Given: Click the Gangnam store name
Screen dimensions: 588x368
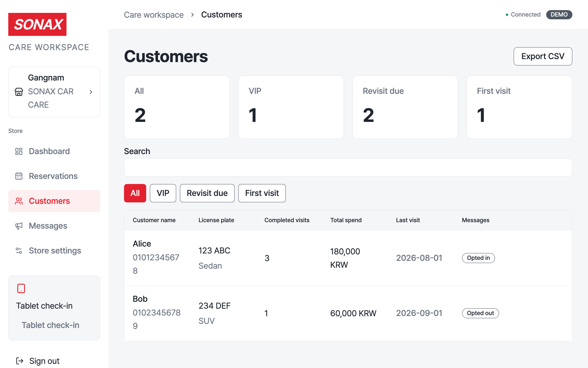Looking at the screenshot, I should pyautogui.click(x=46, y=78).
